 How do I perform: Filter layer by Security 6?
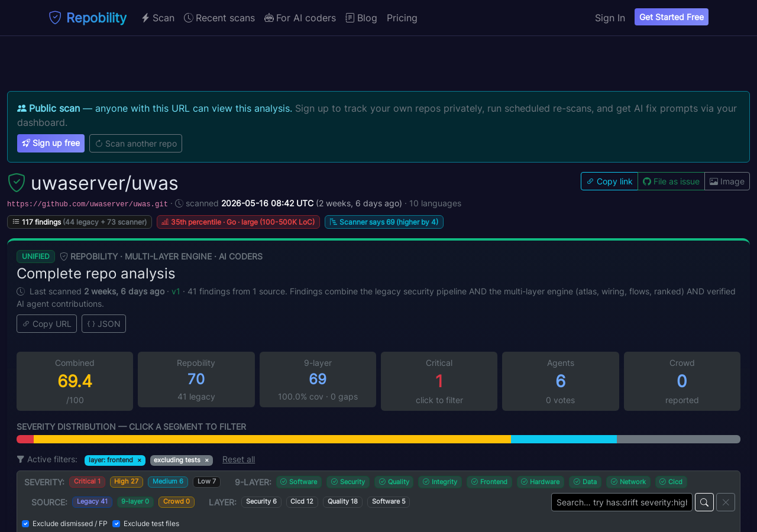click(x=261, y=502)
